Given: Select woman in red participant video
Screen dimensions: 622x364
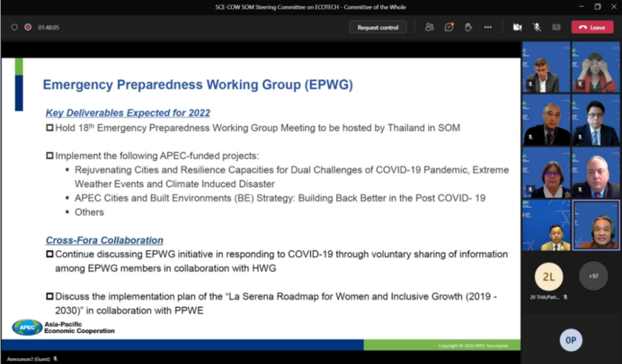Looking at the screenshot, I should pos(595,67).
